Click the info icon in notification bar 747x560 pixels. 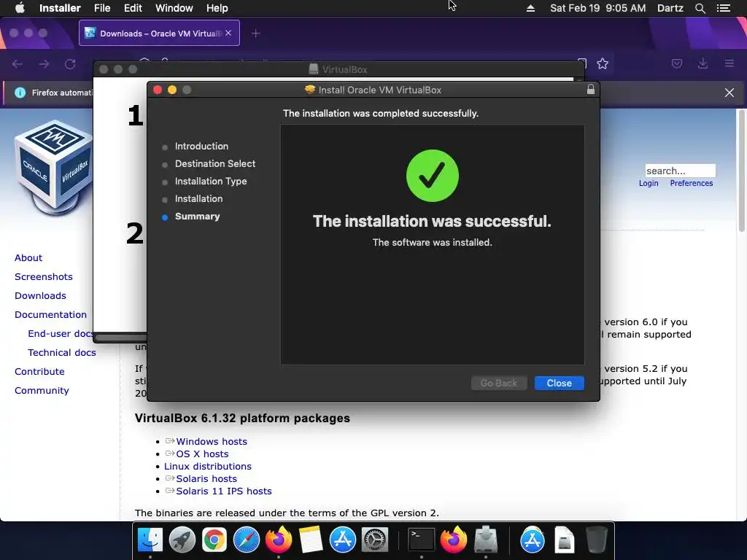click(20, 93)
